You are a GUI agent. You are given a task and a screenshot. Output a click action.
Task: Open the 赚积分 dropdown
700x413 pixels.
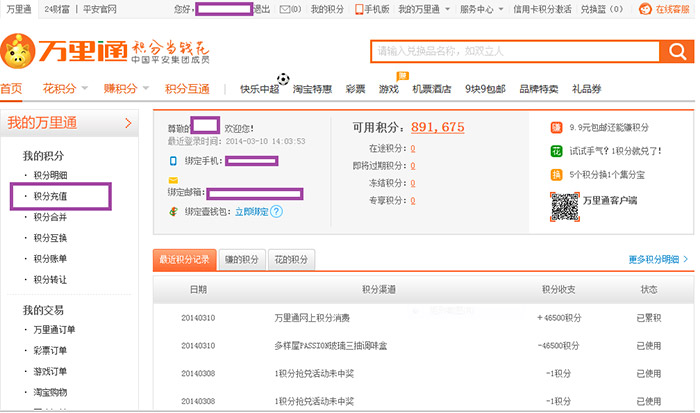coord(126,88)
